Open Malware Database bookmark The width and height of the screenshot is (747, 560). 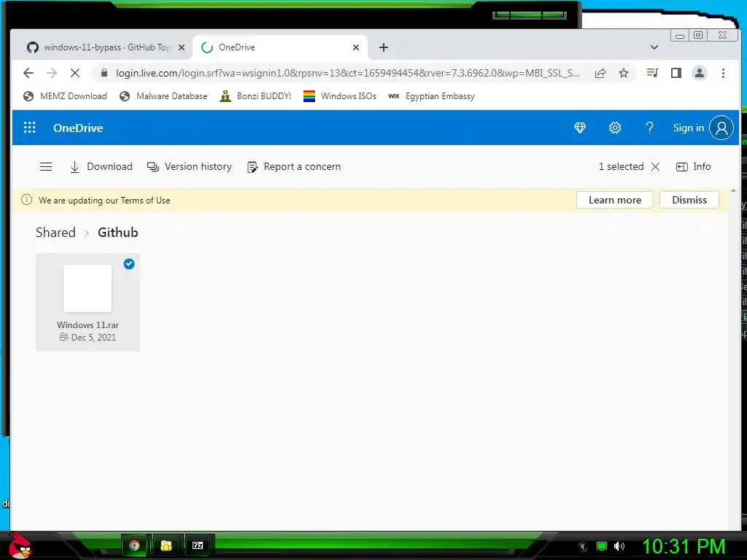pyautogui.click(x=163, y=96)
